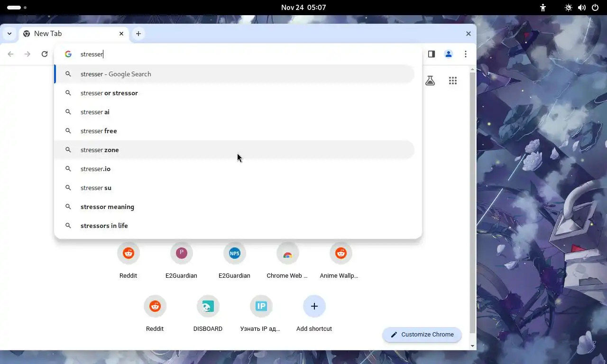607x364 pixels.
Task: Choose suggestion stresser free
Action: 234,131
